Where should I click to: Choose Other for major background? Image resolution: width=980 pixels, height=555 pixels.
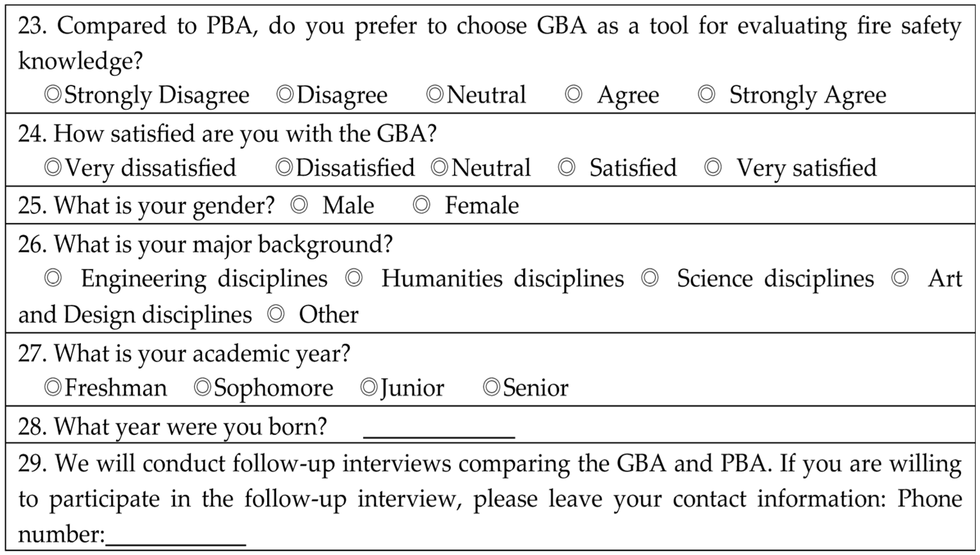coord(276,314)
